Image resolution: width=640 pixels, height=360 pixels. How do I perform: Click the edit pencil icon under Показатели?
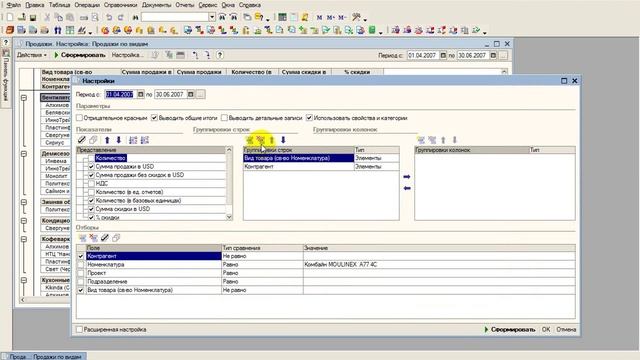[x=82, y=140]
